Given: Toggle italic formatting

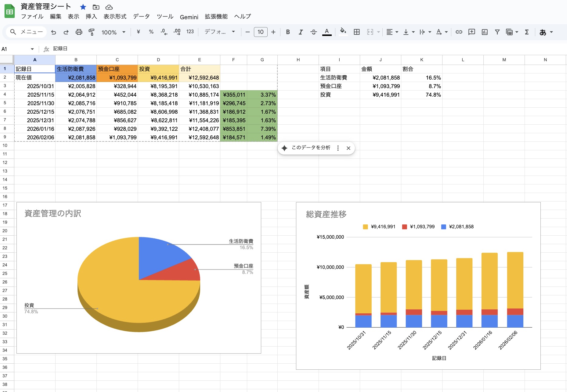Looking at the screenshot, I should (300, 32).
